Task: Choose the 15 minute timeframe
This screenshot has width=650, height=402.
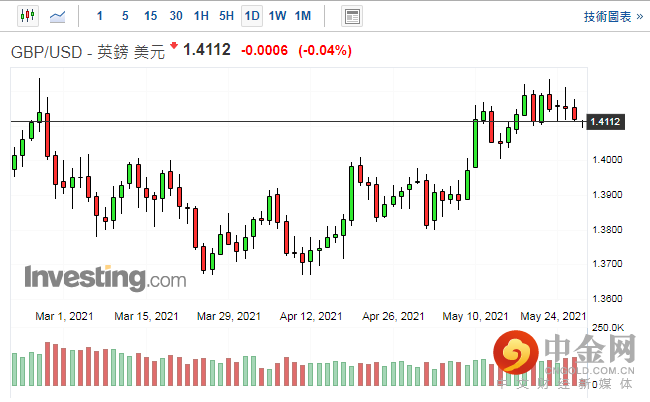Action: coord(150,16)
